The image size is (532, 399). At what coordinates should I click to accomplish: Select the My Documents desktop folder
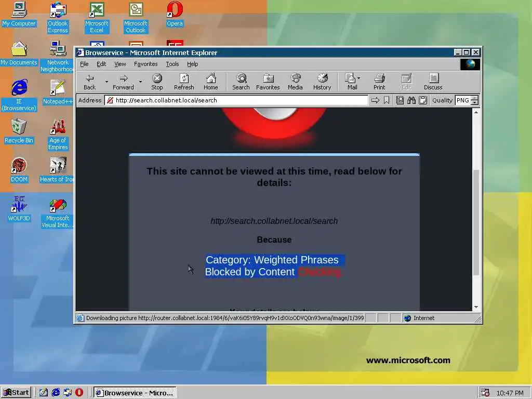(19, 54)
